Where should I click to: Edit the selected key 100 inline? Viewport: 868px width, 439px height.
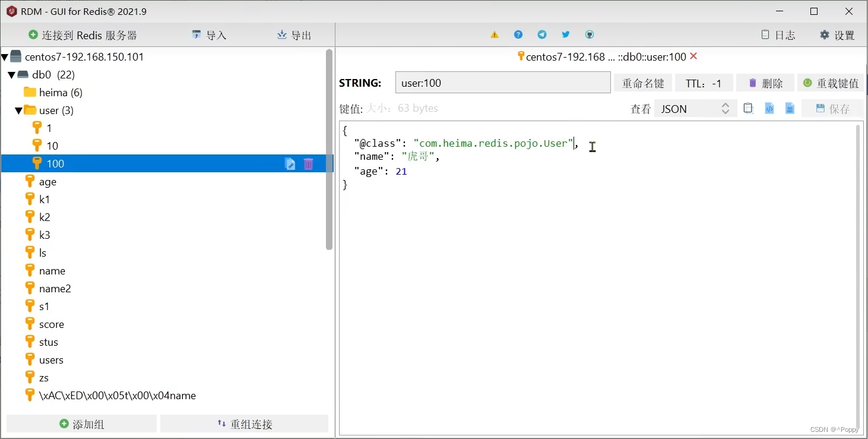coord(290,164)
